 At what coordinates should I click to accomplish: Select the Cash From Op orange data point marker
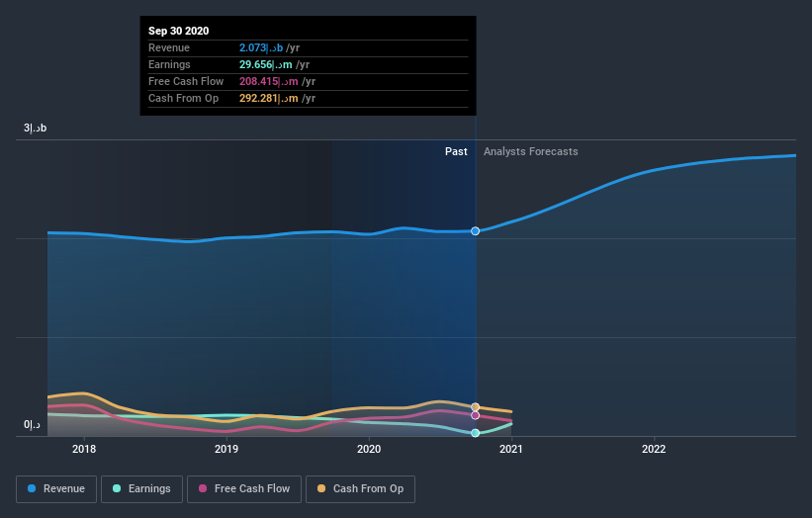pos(475,406)
